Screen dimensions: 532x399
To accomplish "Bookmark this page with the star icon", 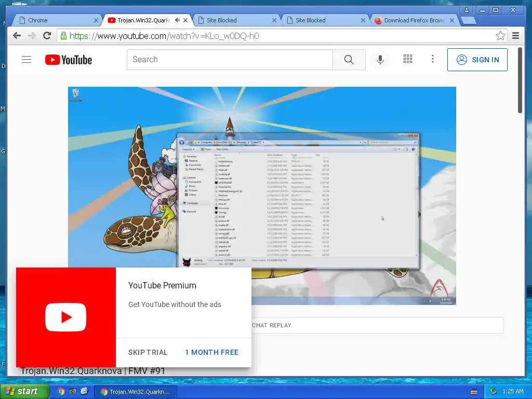I will point(500,36).
